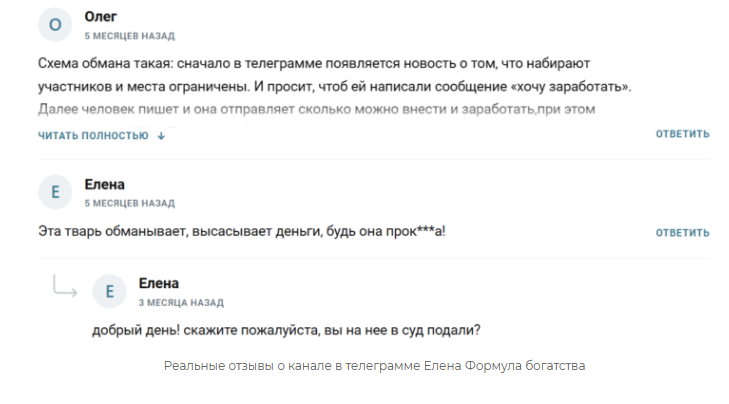The image size is (729, 404).
Task: Click down arrow beside "Читать полностью"
Action: tap(161, 135)
